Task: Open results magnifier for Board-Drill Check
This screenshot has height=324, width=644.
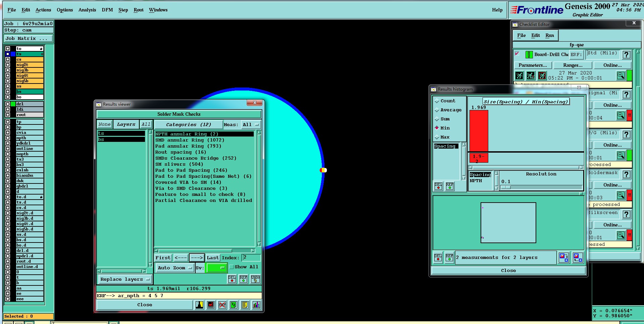Action: [621, 75]
